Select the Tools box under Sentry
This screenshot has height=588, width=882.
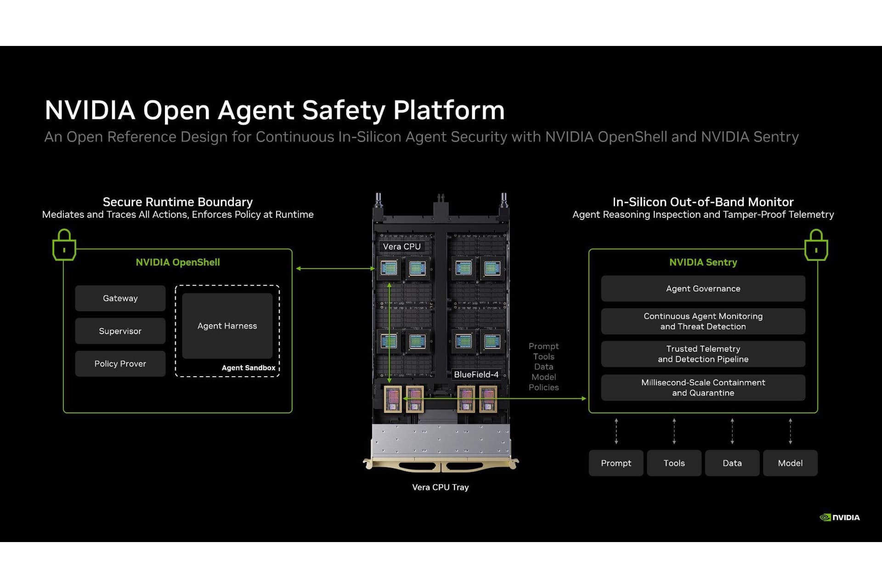click(x=674, y=463)
